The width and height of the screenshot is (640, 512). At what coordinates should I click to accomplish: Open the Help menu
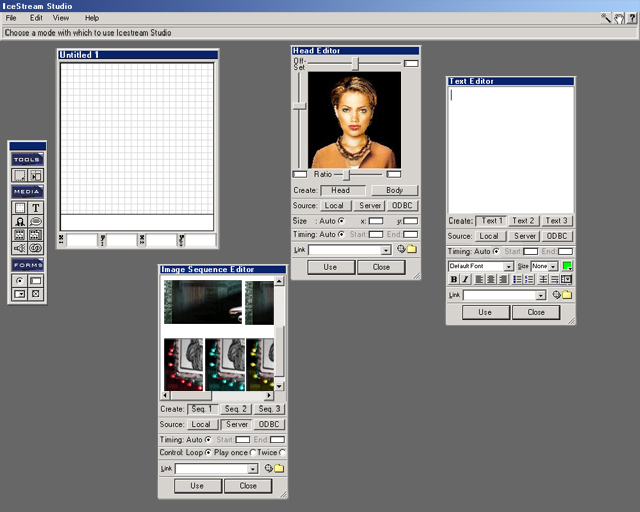pyautogui.click(x=92, y=18)
